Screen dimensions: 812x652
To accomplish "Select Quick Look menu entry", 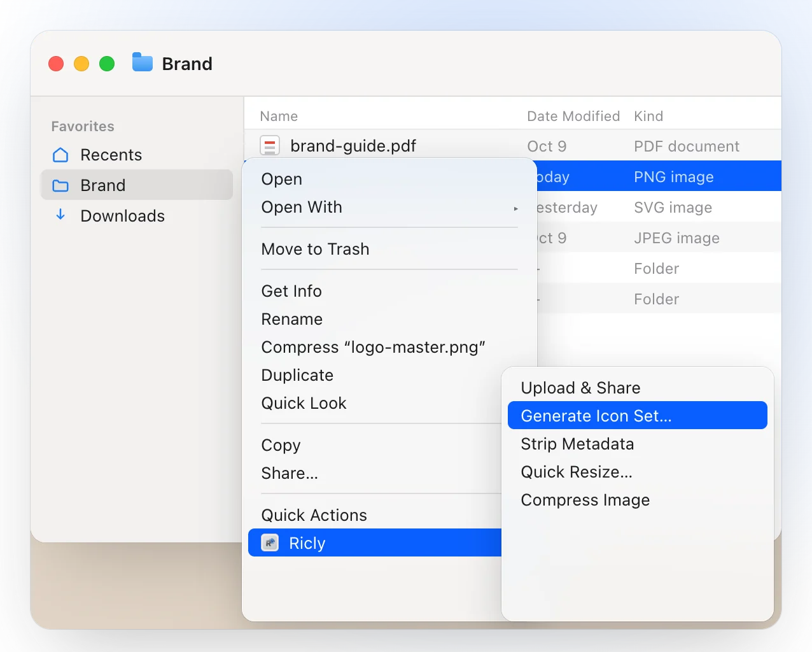I will pyautogui.click(x=375, y=403).
